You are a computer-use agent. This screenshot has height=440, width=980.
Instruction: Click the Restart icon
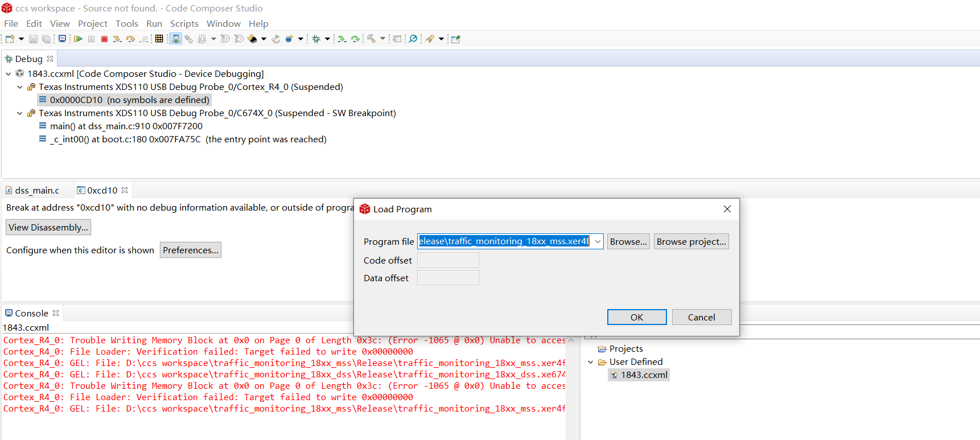pyautogui.click(x=276, y=39)
